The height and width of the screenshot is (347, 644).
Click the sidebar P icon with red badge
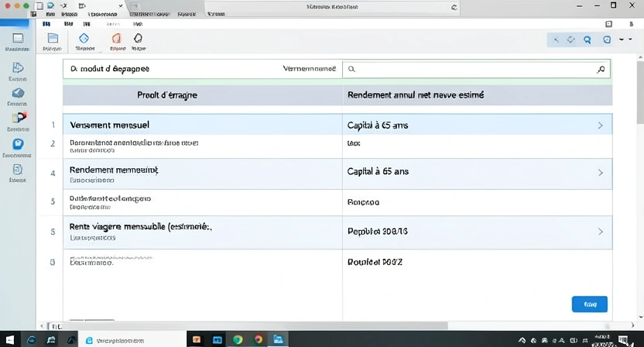(19, 118)
